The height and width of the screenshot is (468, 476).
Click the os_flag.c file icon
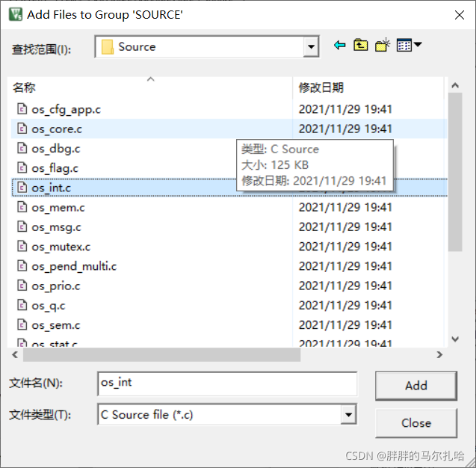(22, 167)
